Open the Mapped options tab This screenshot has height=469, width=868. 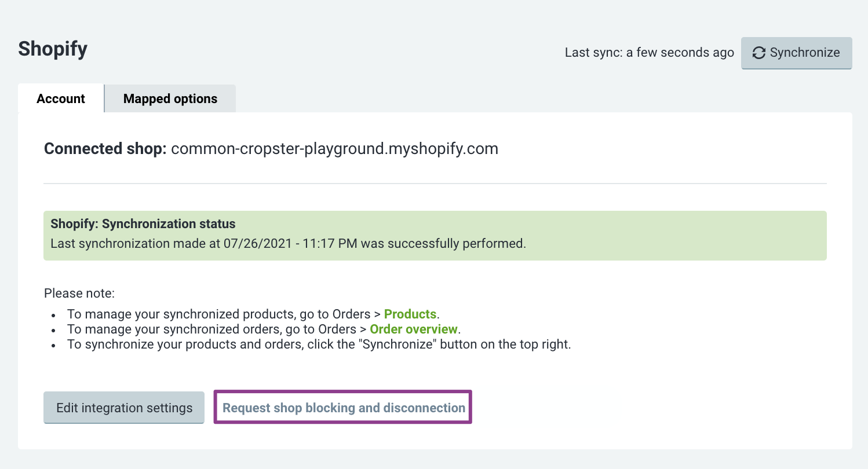[170, 98]
